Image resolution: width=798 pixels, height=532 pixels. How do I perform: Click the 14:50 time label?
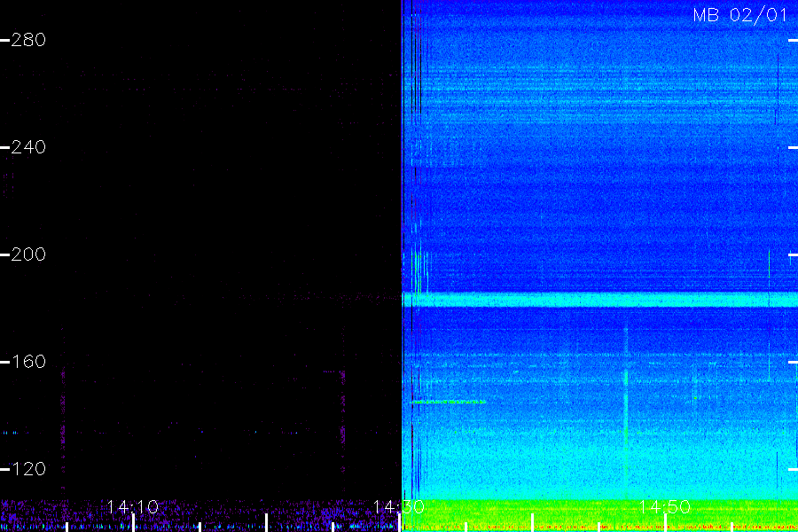[x=665, y=507]
